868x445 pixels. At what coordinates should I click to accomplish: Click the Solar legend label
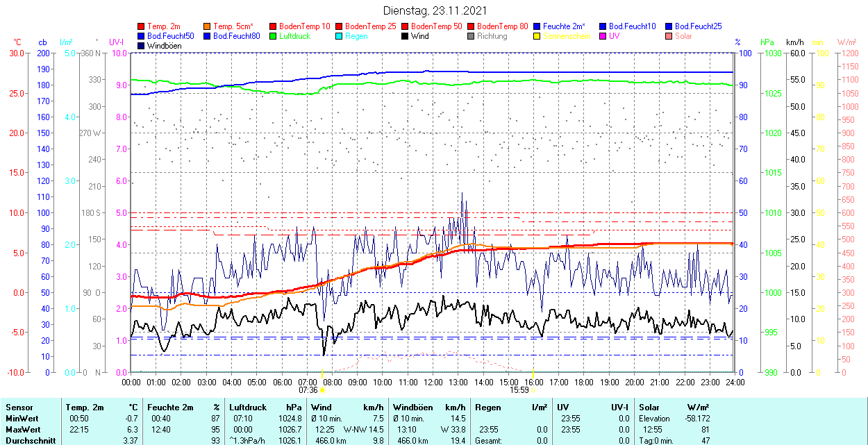tap(683, 36)
